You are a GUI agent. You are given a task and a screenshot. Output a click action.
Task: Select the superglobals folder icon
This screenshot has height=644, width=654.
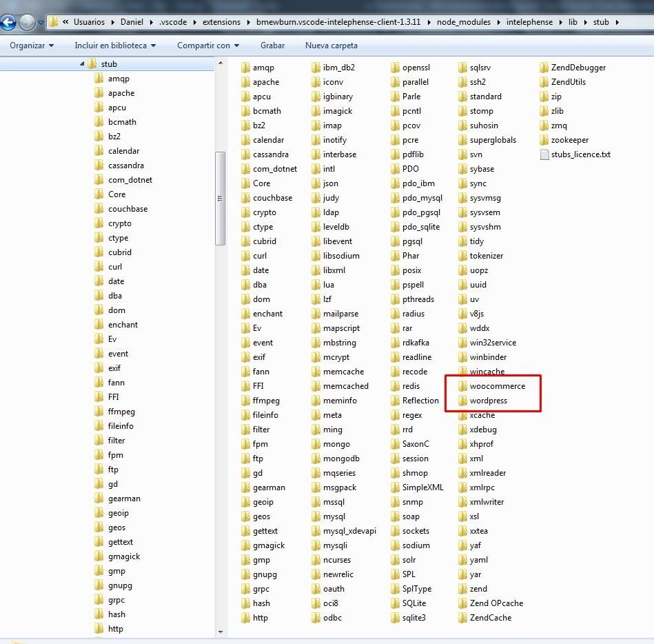pos(462,140)
